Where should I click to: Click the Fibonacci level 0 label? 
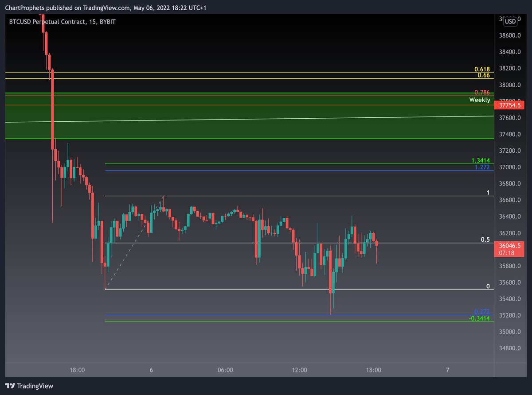pyautogui.click(x=488, y=287)
